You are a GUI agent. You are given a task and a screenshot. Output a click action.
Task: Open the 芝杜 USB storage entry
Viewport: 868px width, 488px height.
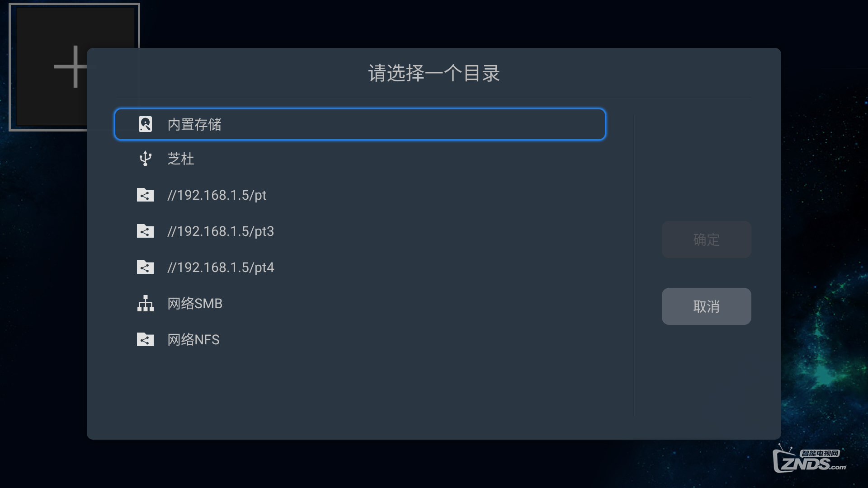tap(360, 159)
